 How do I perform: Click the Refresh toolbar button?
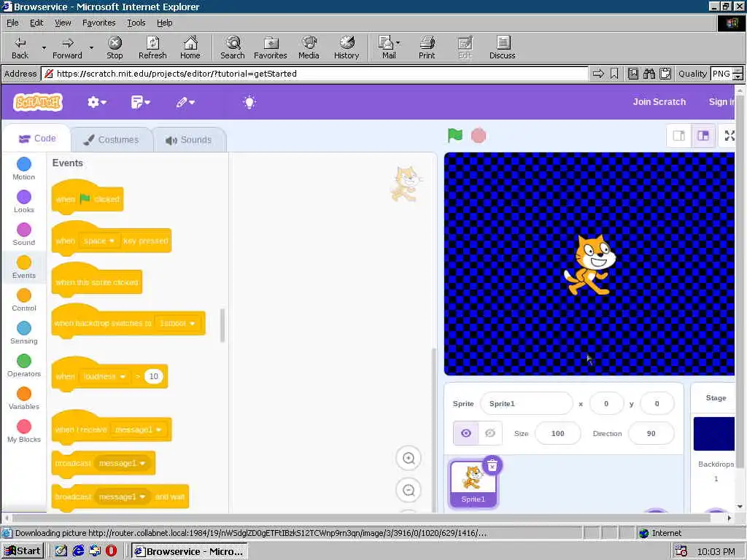pyautogui.click(x=152, y=47)
